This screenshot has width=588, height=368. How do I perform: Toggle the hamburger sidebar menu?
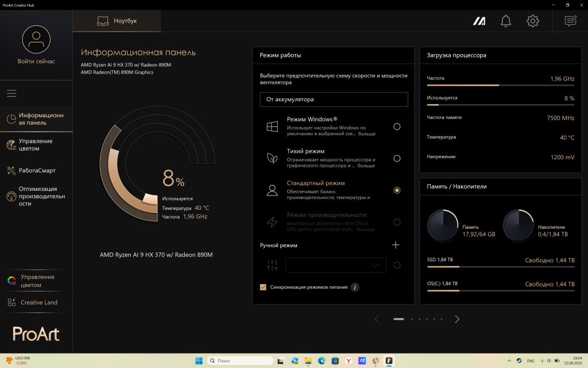pyautogui.click(x=11, y=93)
